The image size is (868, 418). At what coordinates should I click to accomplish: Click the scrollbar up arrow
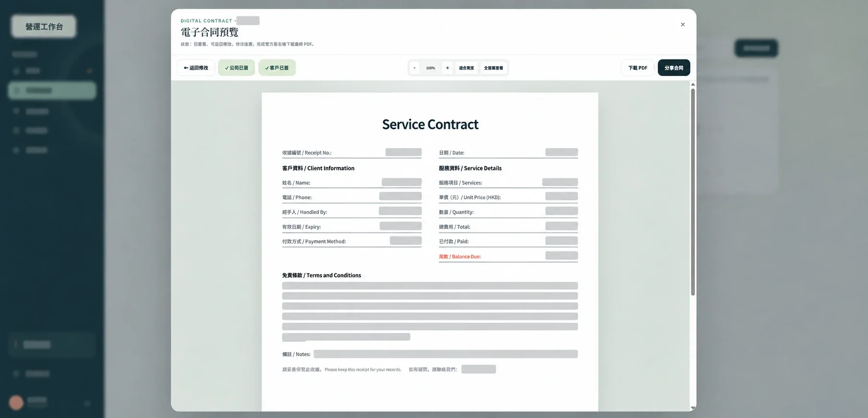click(693, 85)
